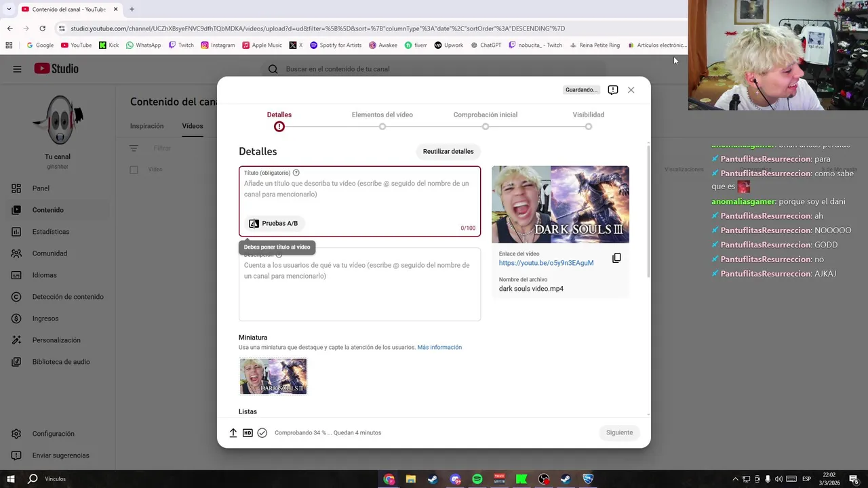The image size is (868, 488).
Task: Click the YouTube Studio logo
Action: (56, 68)
